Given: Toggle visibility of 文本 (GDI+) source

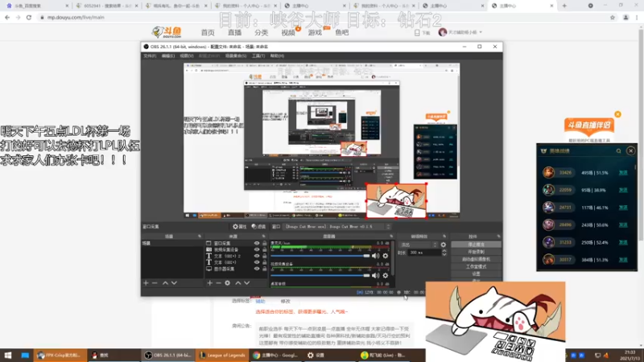Looking at the screenshot, I should (257, 262).
